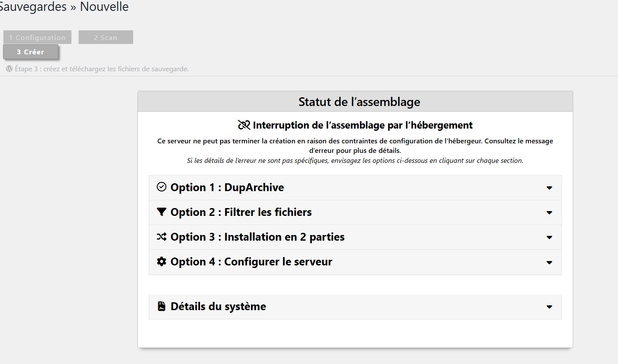Image resolution: width=618 pixels, height=364 pixels.
Task: Expand Option 2 with its dropdown arrow
Action: pyautogui.click(x=549, y=212)
